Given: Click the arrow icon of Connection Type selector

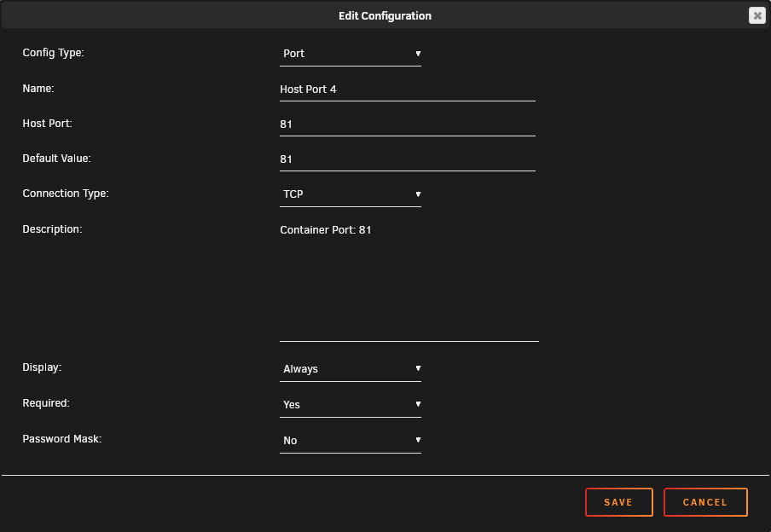Looking at the screenshot, I should coord(418,194).
